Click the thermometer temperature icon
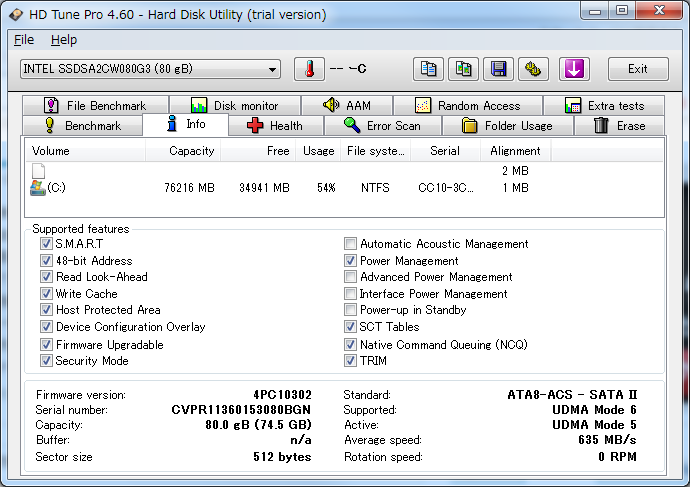690x487 pixels. coord(309,69)
